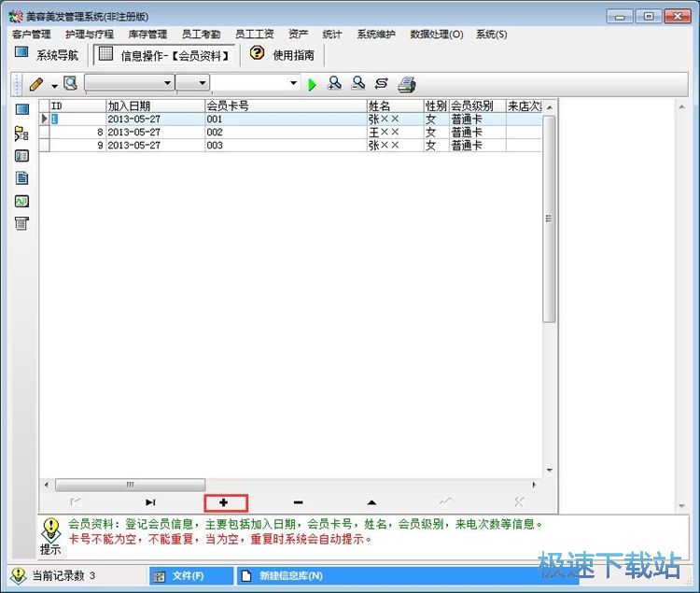This screenshot has height=593, width=700.
Task: Select the row with card number 002
Action: click(280, 133)
